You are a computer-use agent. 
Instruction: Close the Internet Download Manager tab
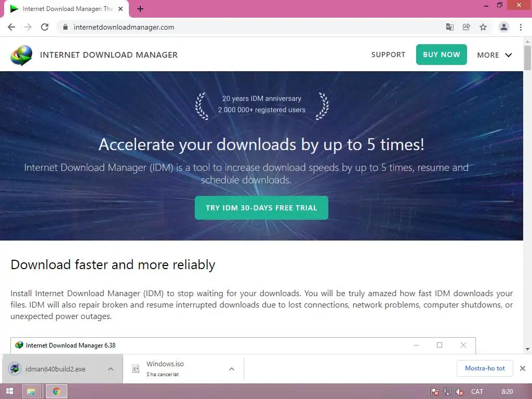[121, 9]
